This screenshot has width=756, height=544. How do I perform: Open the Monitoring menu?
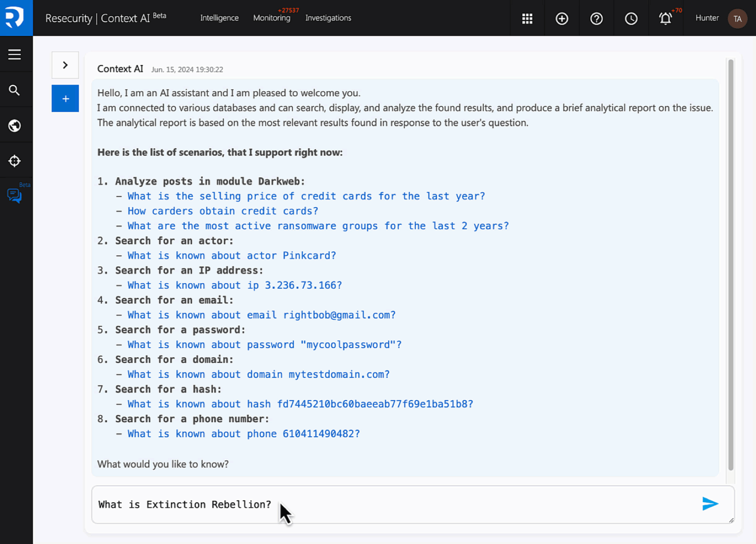pyautogui.click(x=271, y=18)
